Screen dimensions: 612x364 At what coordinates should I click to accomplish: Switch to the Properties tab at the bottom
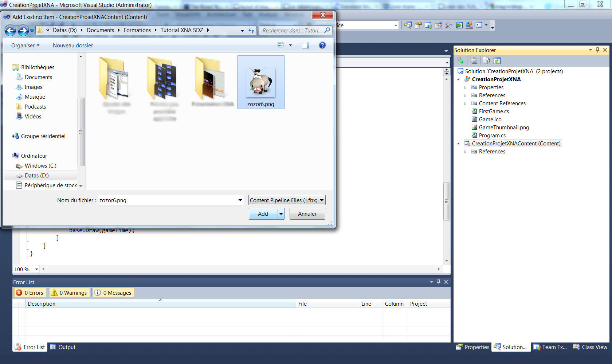pos(472,347)
